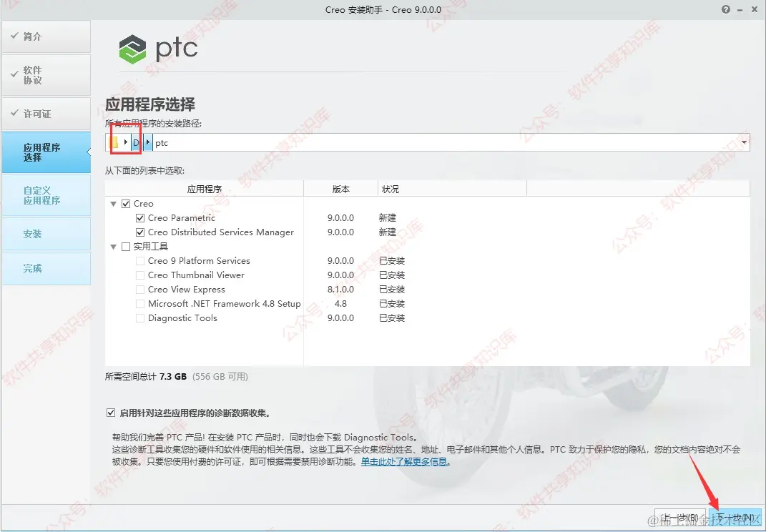766x532 pixels.
Task: Toggle Microsoft .NET Framework 4.8 Setup checkbox
Action: coord(140,304)
